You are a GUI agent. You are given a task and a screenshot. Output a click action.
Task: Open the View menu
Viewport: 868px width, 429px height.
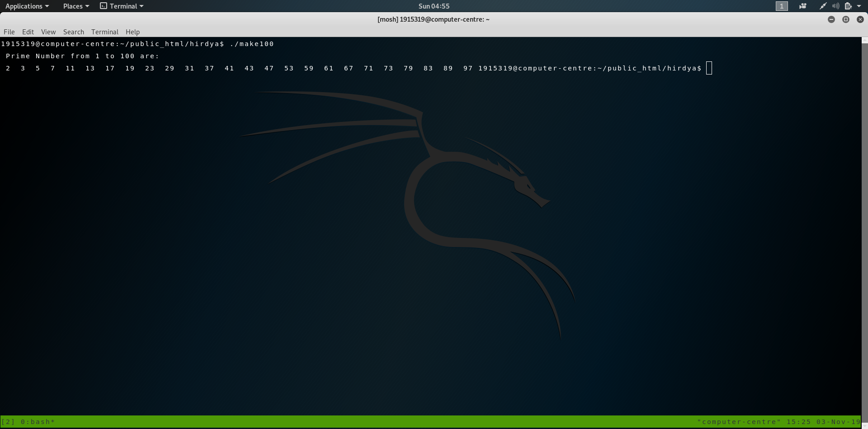tap(48, 32)
